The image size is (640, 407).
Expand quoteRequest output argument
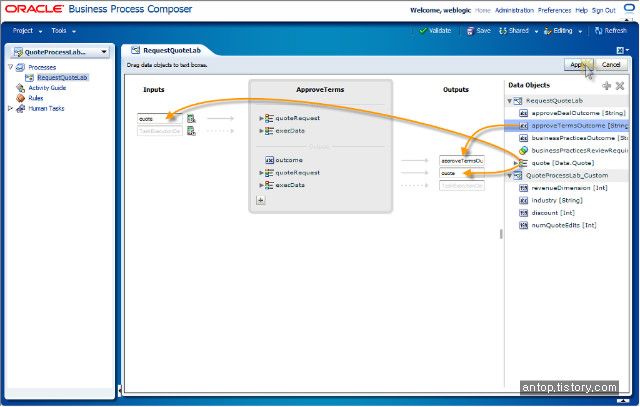261,173
